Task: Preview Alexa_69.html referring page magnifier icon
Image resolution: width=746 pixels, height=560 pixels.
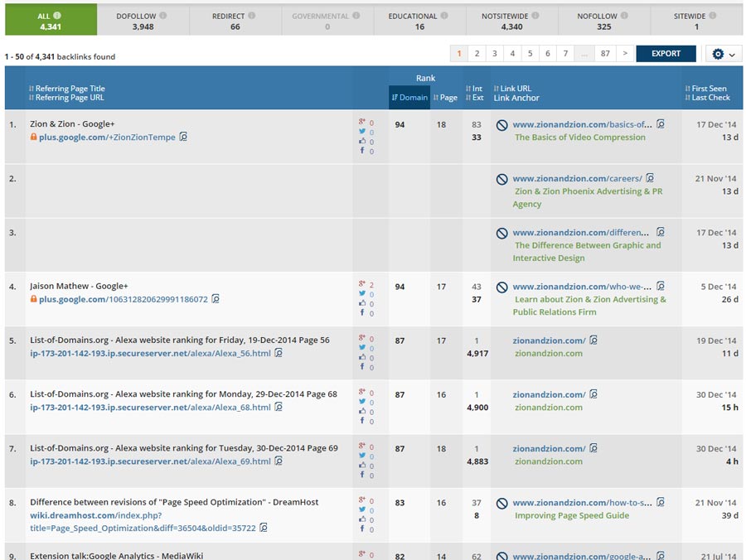Action: tap(279, 461)
